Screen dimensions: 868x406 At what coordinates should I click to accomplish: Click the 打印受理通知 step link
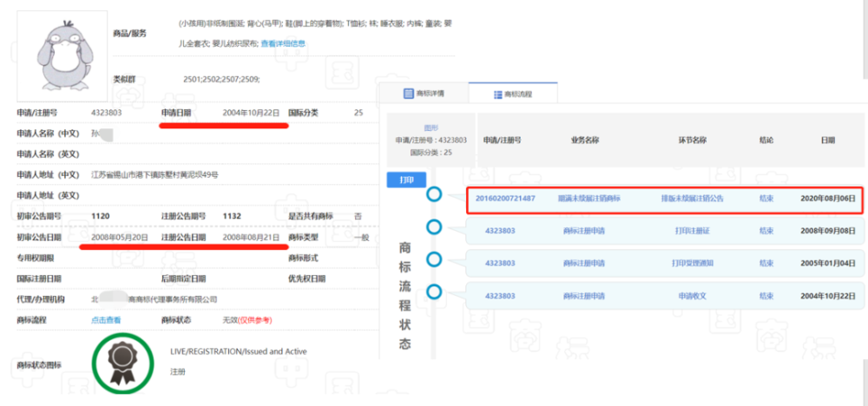coord(692,263)
